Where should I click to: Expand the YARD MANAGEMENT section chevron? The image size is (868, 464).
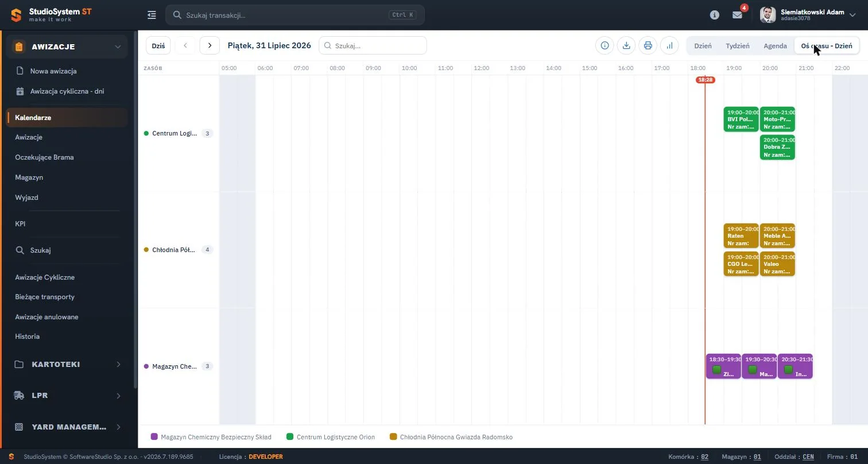point(118,427)
